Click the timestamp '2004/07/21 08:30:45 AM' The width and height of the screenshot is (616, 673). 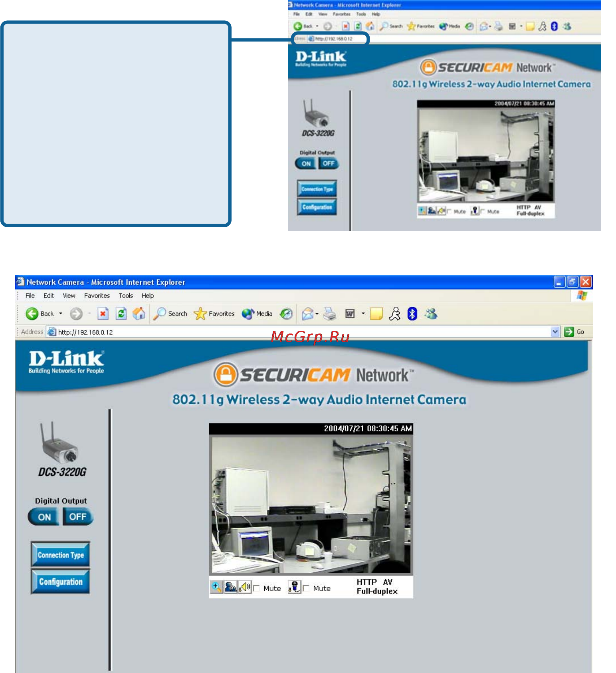(x=368, y=429)
